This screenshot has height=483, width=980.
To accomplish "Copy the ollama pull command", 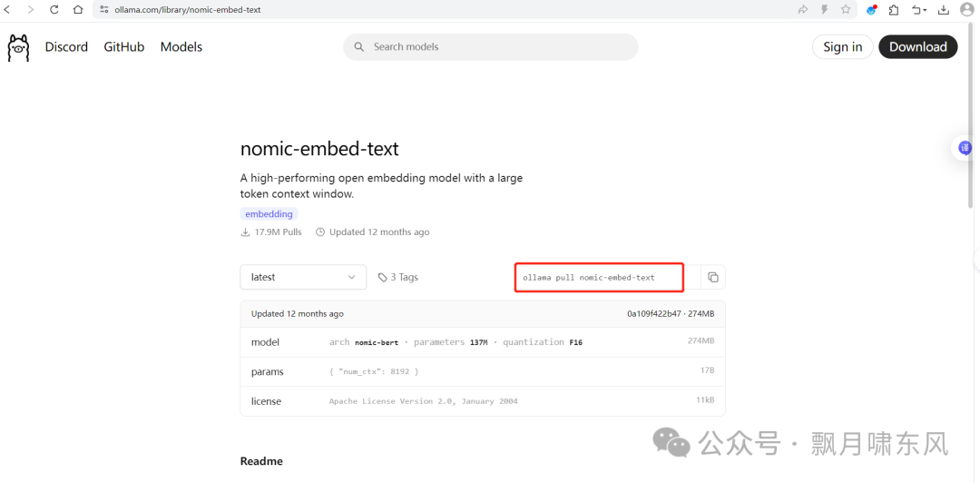I will coord(713,277).
